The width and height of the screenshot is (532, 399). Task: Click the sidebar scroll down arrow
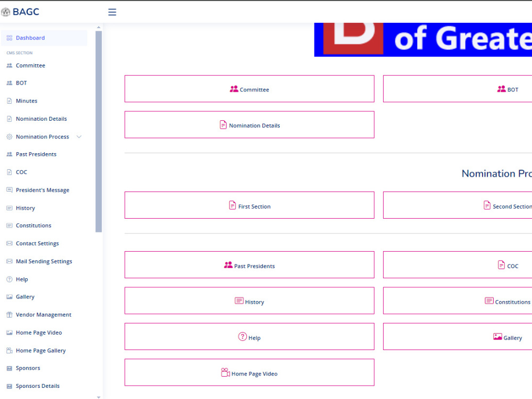[99, 397]
